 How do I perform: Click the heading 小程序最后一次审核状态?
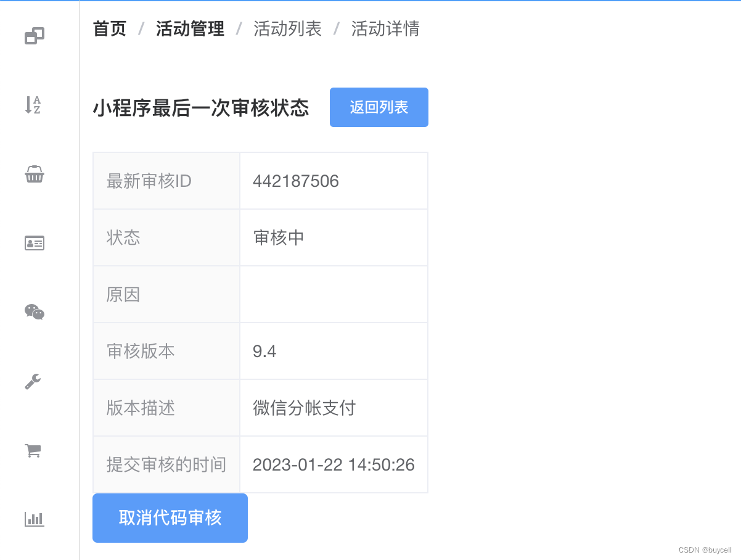pos(201,109)
